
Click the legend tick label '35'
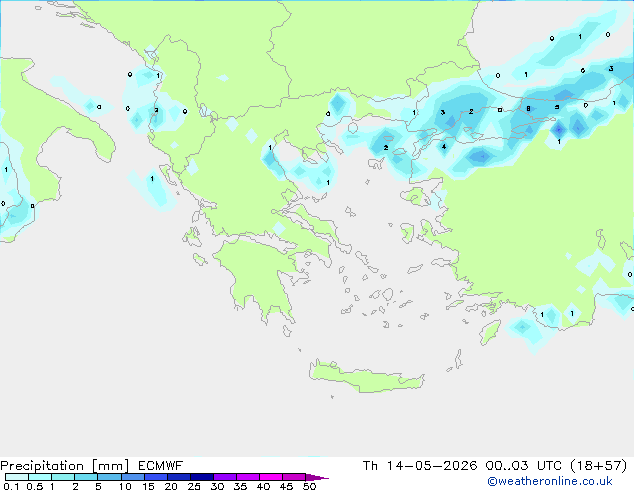coord(240,486)
